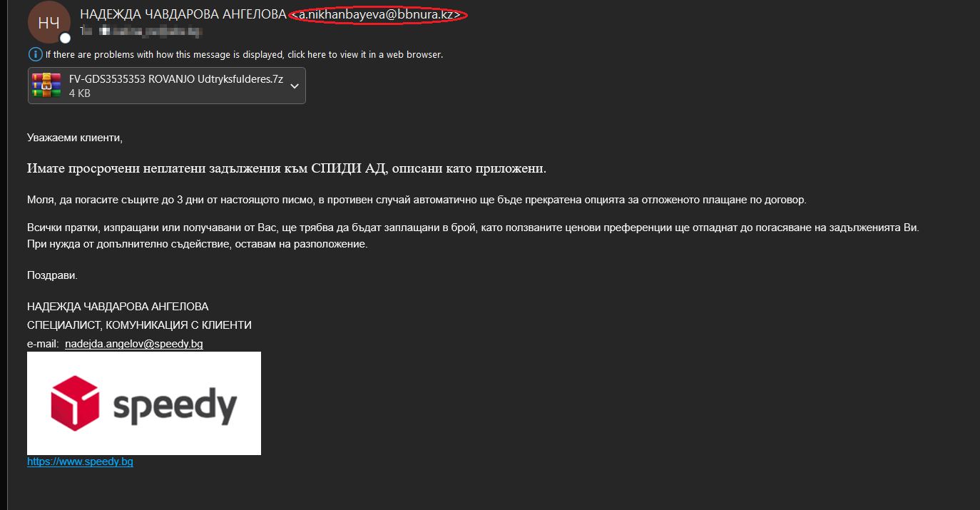Click the 7z archive attachment icon
The height and width of the screenshot is (510, 980).
click(x=46, y=86)
